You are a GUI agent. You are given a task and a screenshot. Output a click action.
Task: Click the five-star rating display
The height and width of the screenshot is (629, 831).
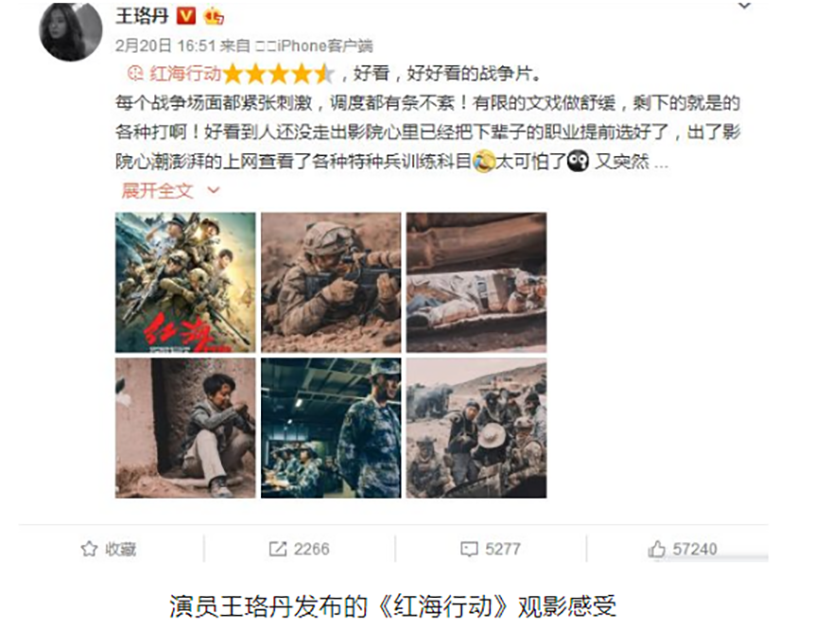(279, 74)
